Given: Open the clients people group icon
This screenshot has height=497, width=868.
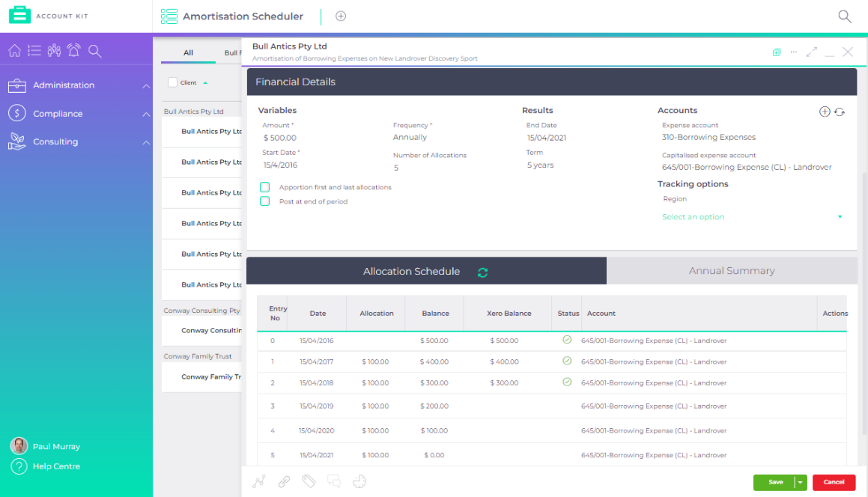Looking at the screenshot, I should [54, 51].
